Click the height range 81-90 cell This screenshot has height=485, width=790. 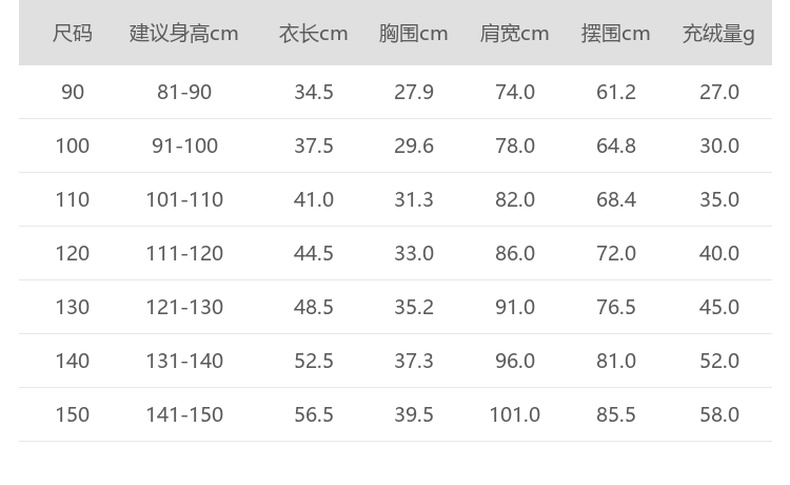pyautogui.click(x=184, y=92)
